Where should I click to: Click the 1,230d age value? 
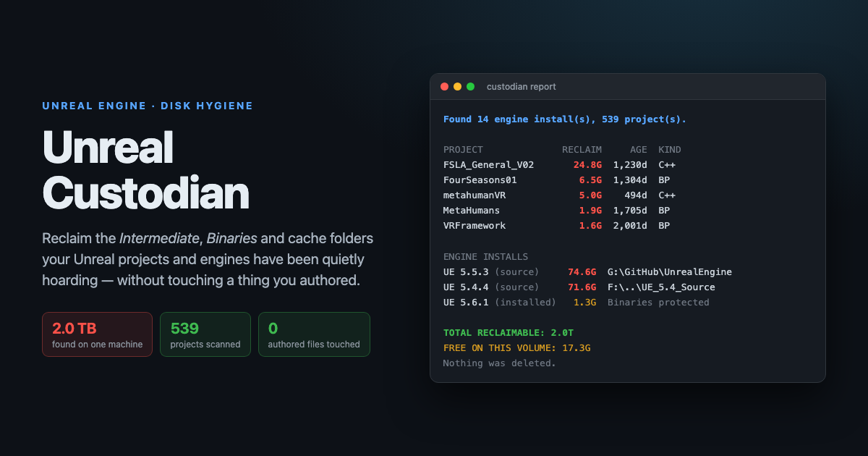click(x=630, y=165)
